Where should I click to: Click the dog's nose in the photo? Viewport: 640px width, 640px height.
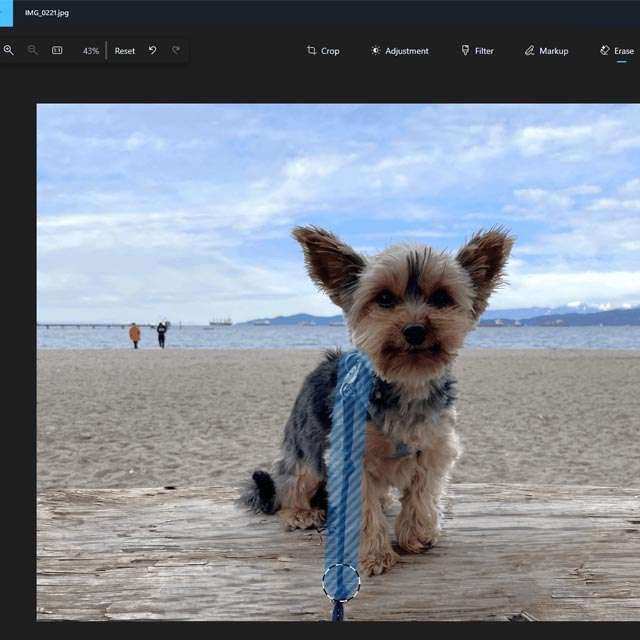click(414, 334)
